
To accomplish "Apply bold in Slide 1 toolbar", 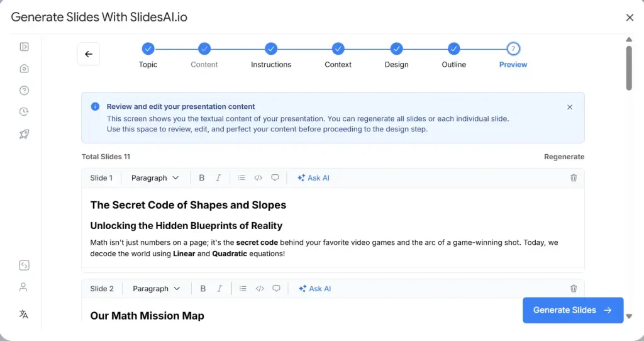I will pos(202,178).
